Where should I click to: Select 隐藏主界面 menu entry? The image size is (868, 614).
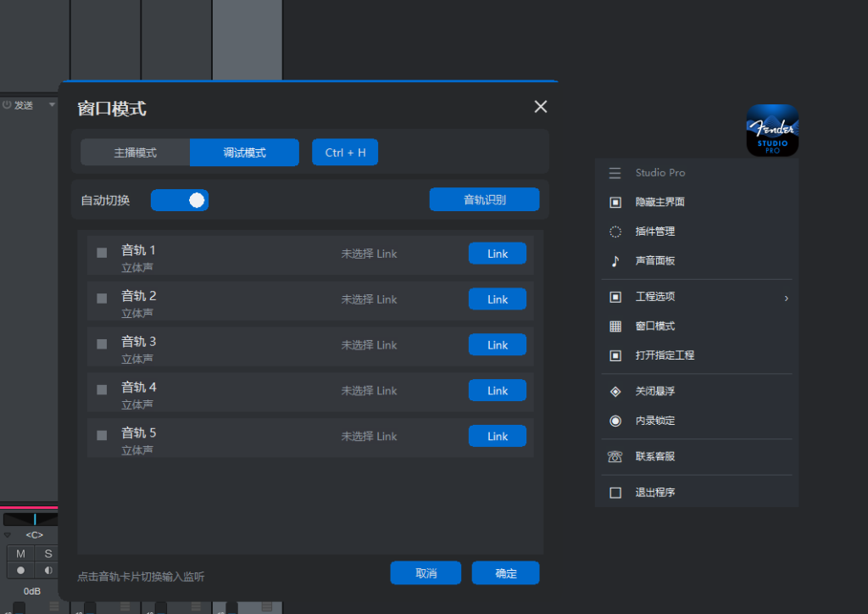(x=697, y=202)
